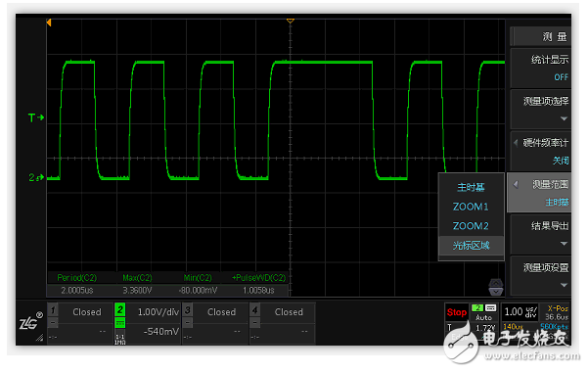
Task: Click the hardware frequency counter (硬件频率计) button
Action: click(541, 152)
